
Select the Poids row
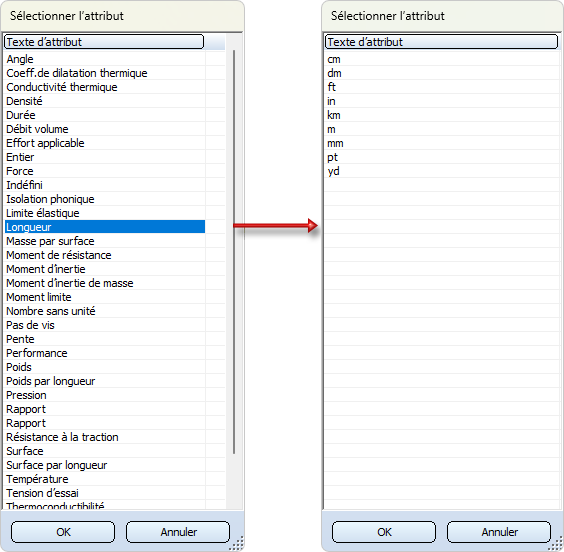click(x=105, y=367)
